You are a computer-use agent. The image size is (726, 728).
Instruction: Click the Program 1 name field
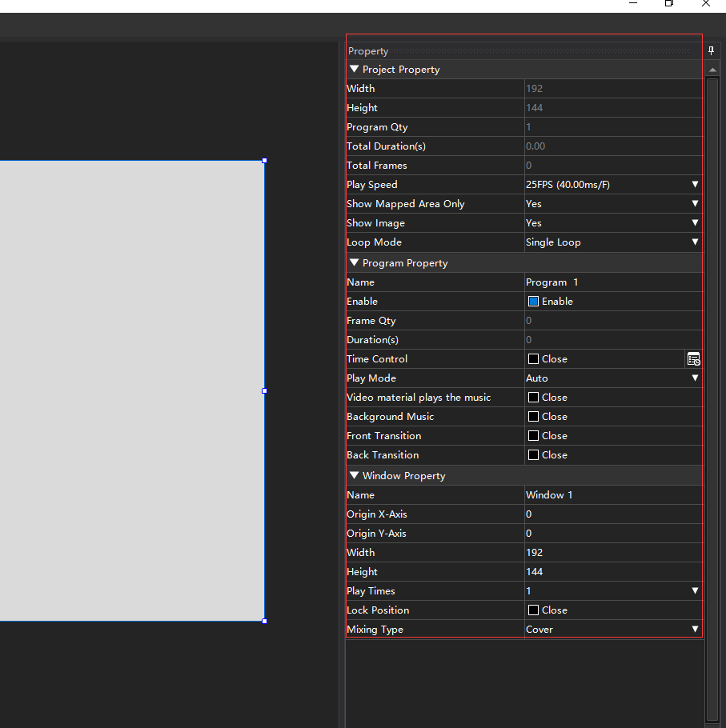[x=613, y=282]
